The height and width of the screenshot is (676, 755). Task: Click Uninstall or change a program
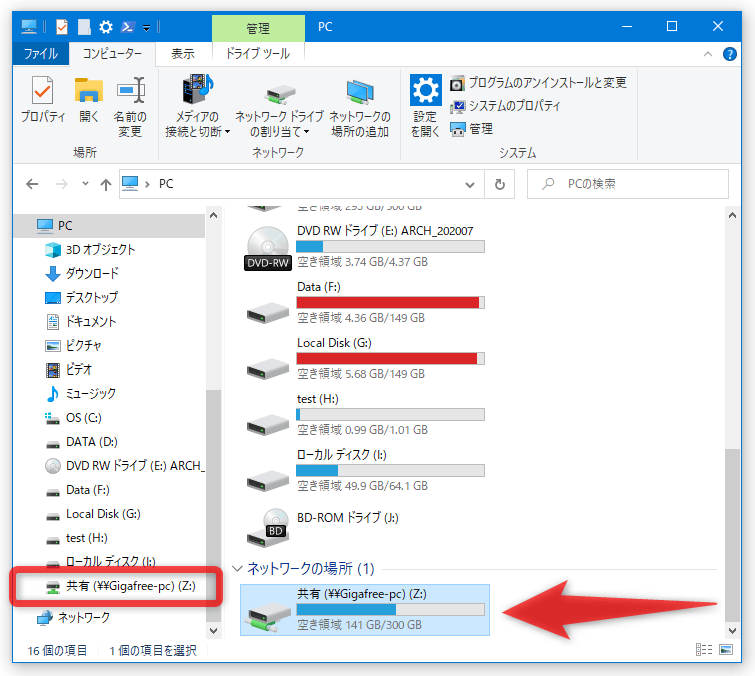pos(538,83)
